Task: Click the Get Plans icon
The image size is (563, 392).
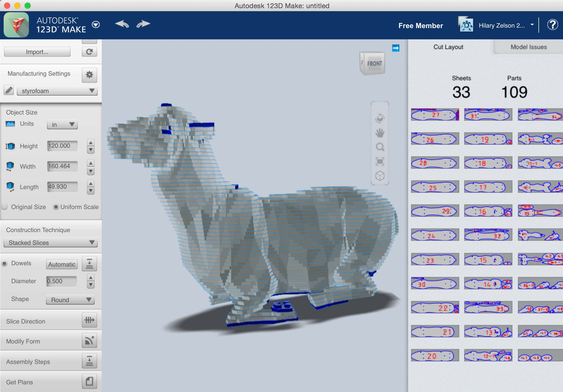Action: click(x=89, y=381)
